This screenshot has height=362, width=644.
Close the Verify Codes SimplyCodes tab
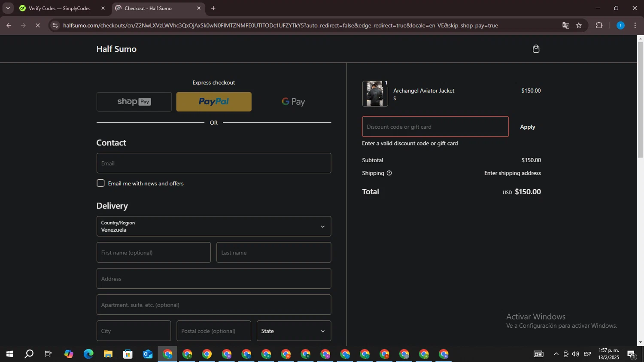tap(103, 8)
